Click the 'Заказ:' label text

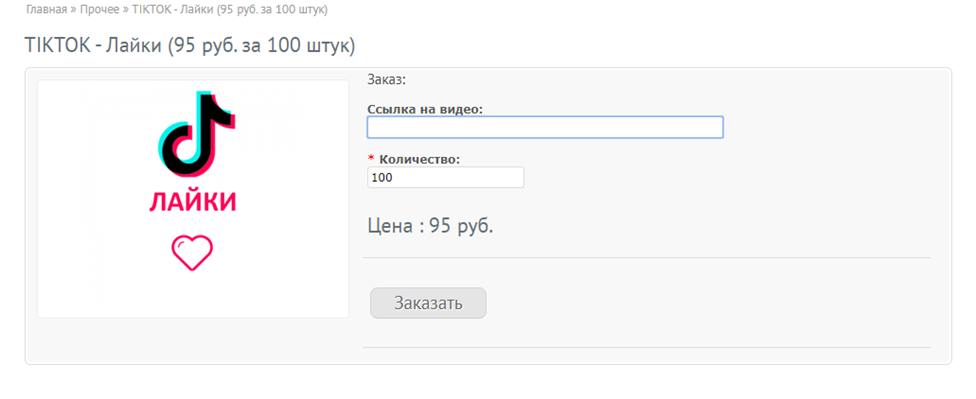tap(386, 80)
